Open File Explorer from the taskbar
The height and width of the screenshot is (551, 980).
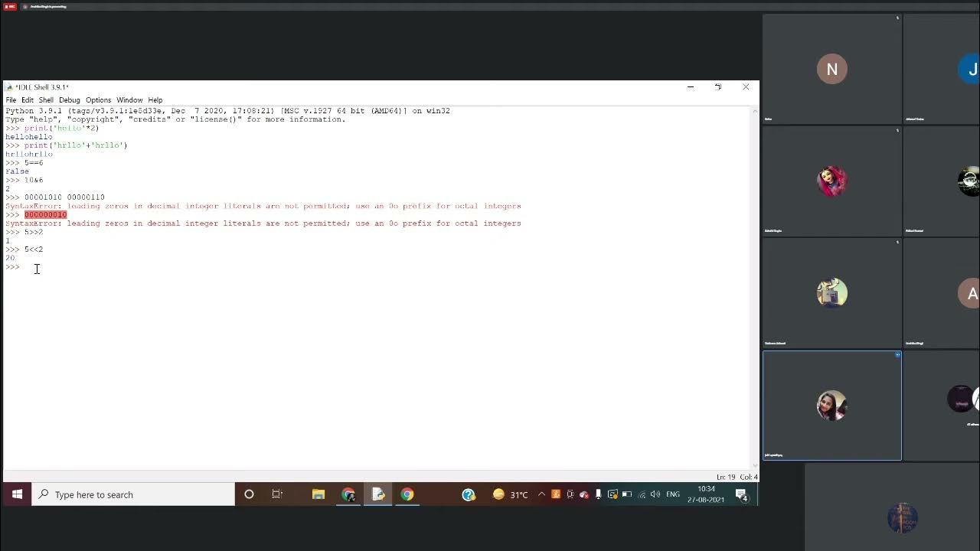(318, 494)
